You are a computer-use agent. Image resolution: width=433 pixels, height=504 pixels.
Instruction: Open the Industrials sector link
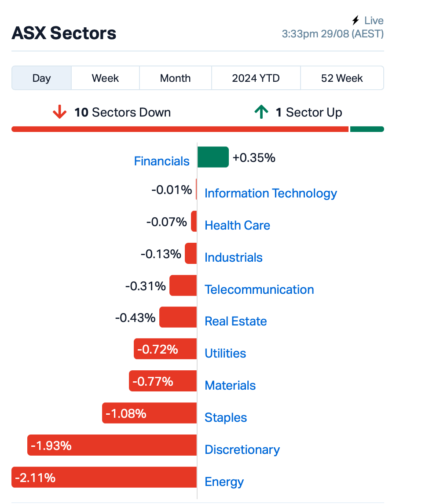[234, 257]
